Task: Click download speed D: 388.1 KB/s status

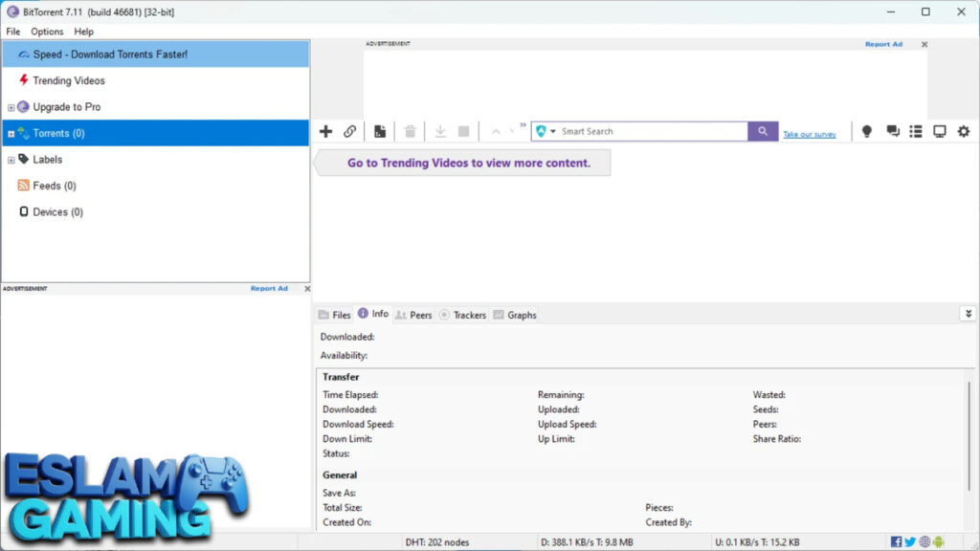Action: pyautogui.click(x=587, y=542)
